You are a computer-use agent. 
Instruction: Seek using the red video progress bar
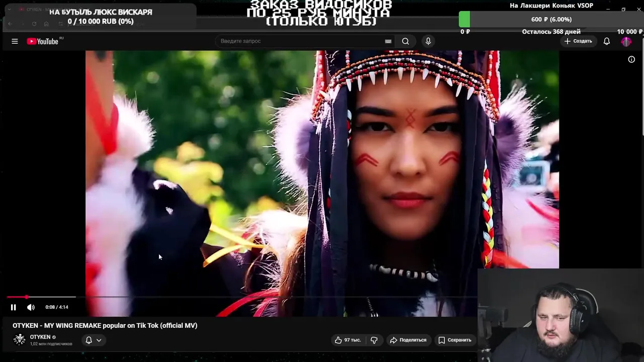pos(242,297)
